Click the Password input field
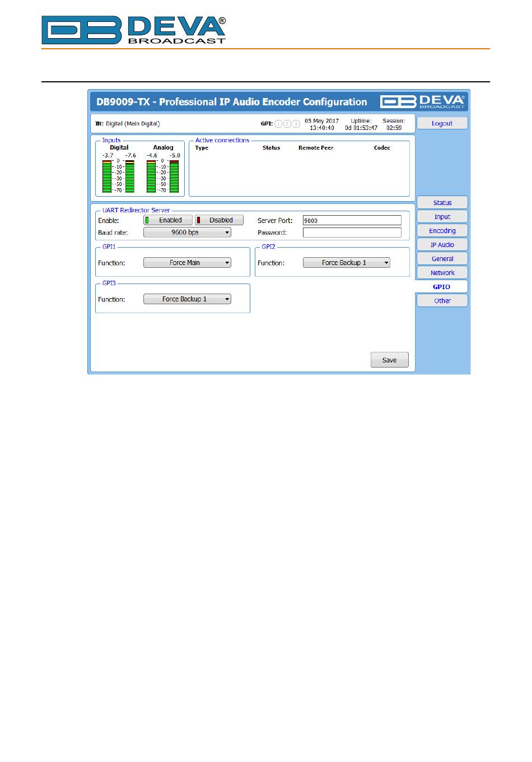This screenshot has width=532, height=762. tap(352, 233)
